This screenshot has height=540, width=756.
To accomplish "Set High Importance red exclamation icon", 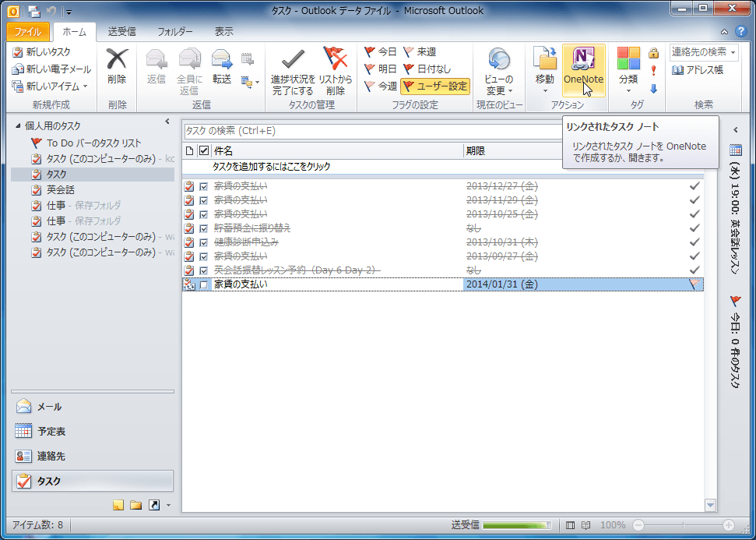I will (x=653, y=70).
